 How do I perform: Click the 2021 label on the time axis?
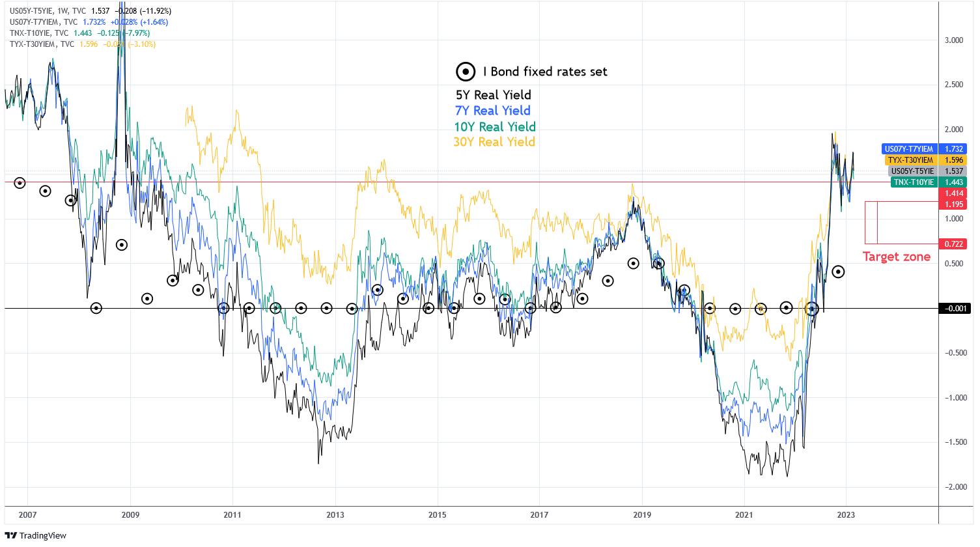[x=744, y=515]
